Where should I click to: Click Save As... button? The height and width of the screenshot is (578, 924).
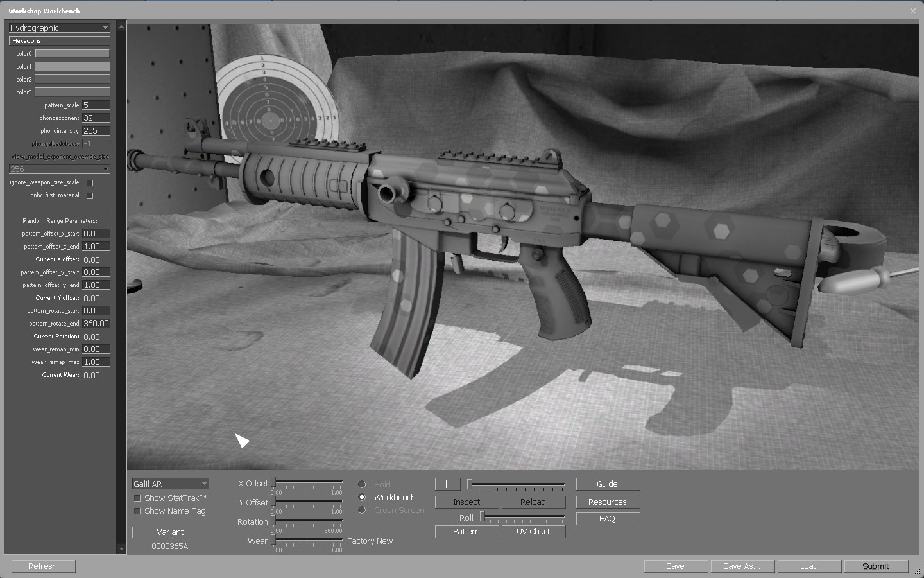[x=742, y=566]
